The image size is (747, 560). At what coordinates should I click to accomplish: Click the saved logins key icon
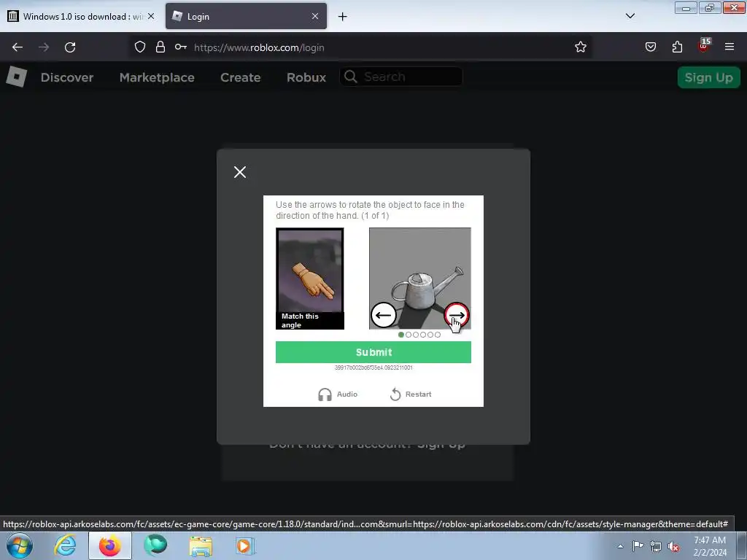point(181,47)
